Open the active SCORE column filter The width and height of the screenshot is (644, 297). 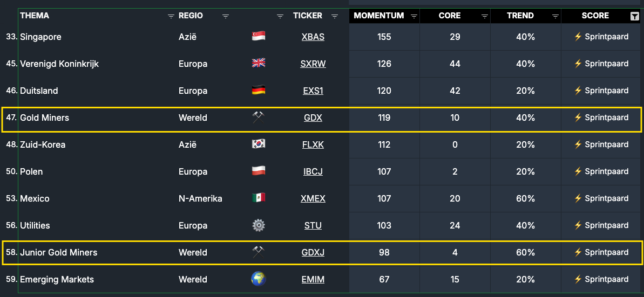634,16
